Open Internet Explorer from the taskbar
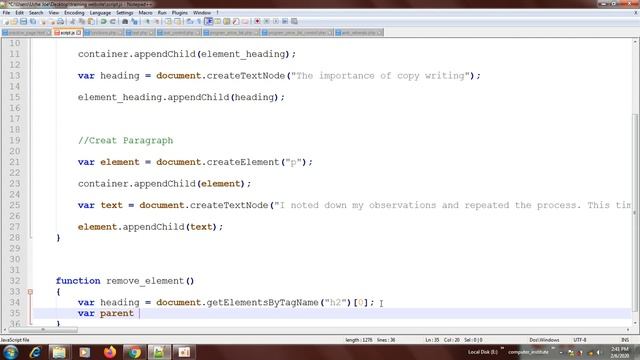The image size is (640, 360). [x=35, y=352]
